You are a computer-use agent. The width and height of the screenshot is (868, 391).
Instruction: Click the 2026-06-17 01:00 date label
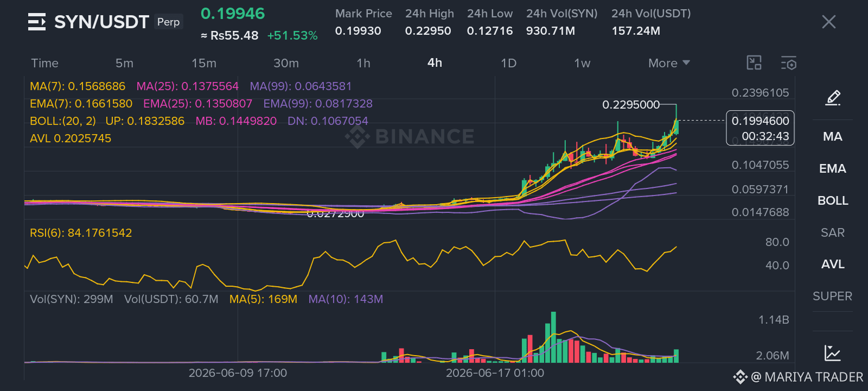coord(495,373)
